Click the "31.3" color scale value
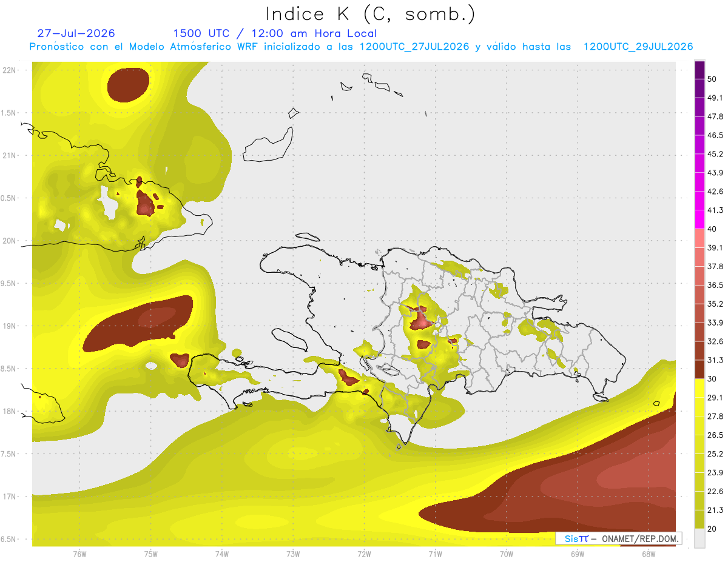The width and height of the screenshot is (728, 562). [x=715, y=360]
